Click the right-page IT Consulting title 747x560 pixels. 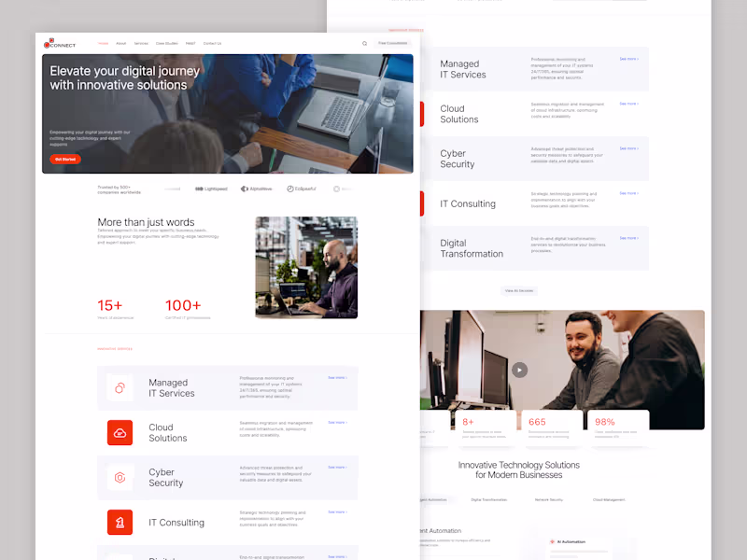468,203
